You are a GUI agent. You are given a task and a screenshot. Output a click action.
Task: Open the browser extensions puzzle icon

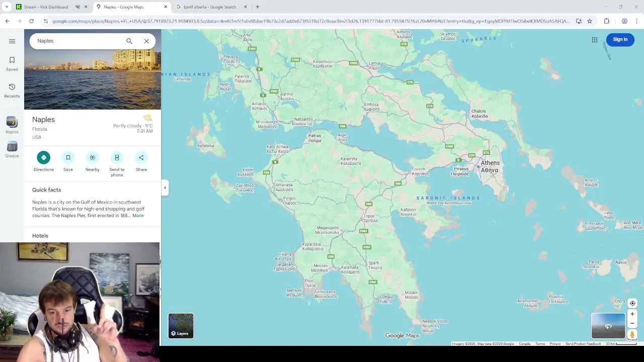[x=606, y=21]
